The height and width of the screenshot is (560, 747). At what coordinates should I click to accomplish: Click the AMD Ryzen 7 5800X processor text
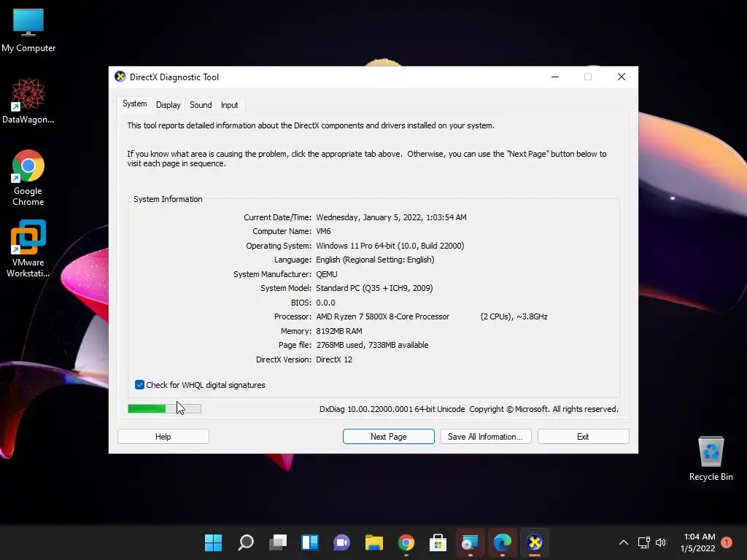coord(382,316)
